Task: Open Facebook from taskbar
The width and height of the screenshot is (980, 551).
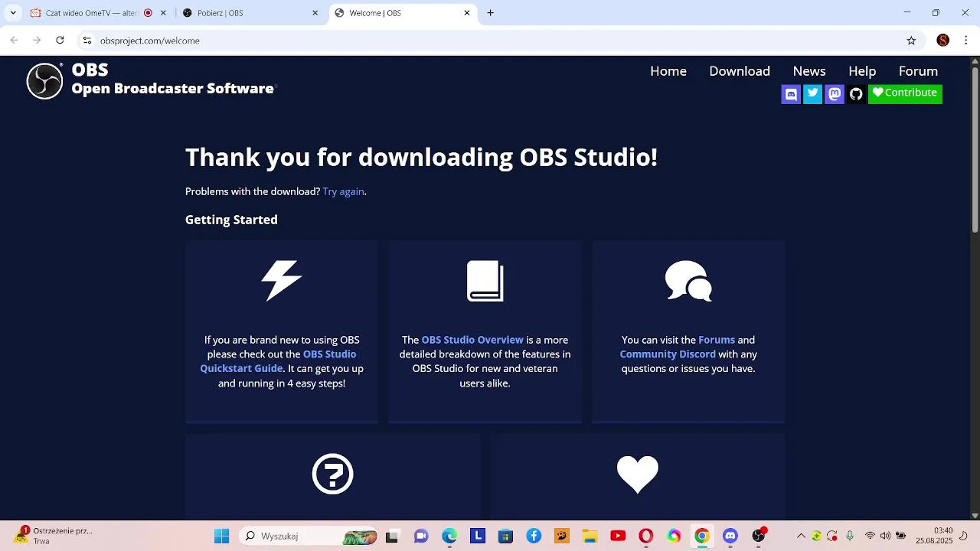Action: [x=534, y=536]
